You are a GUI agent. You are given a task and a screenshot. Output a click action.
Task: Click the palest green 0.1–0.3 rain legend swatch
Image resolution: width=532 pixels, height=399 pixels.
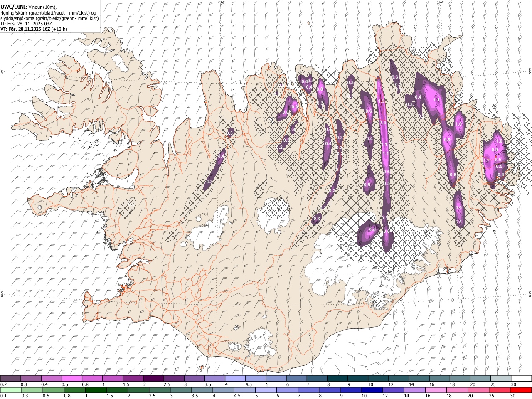(11, 390)
